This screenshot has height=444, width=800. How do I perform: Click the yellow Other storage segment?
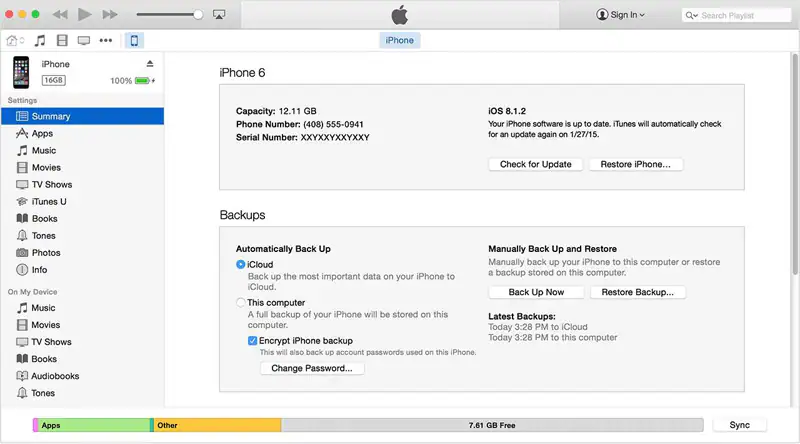(217, 425)
